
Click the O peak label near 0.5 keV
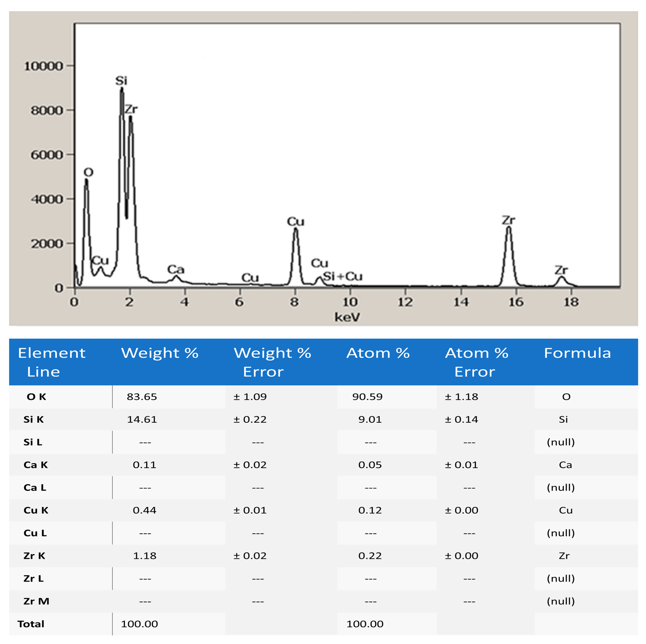88,172
